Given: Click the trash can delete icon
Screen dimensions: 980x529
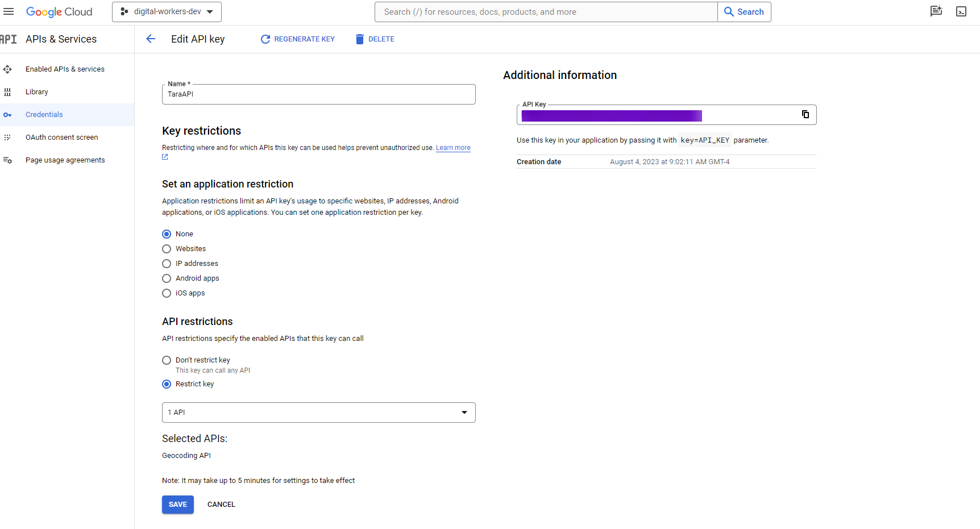Looking at the screenshot, I should coord(359,39).
